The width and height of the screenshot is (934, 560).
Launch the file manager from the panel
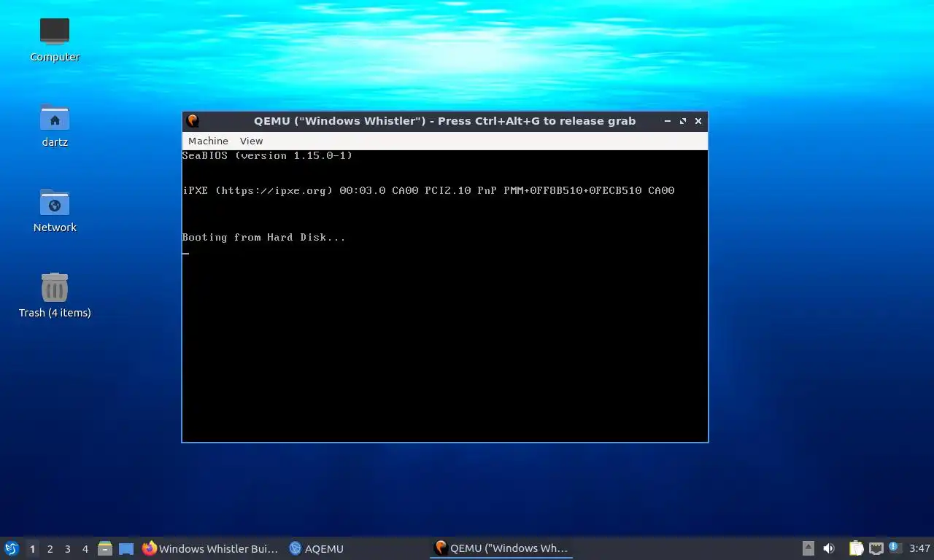click(x=105, y=548)
